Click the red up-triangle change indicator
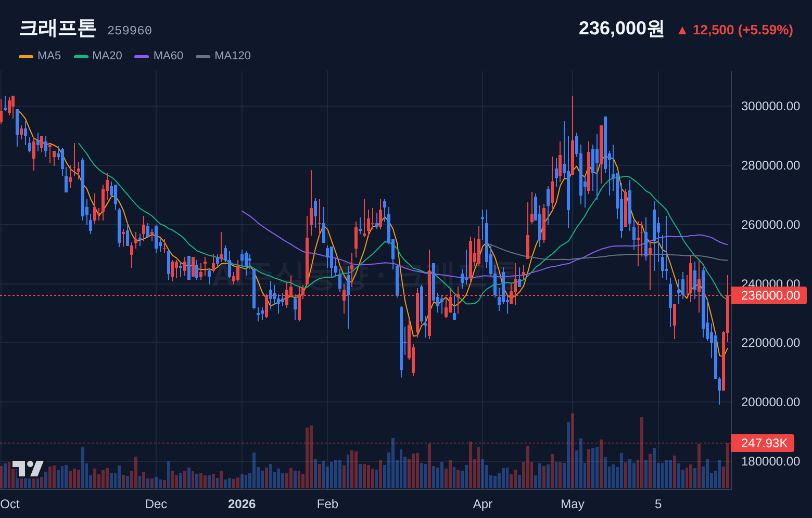The height and width of the screenshot is (518, 812). pyautogui.click(x=682, y=30)
